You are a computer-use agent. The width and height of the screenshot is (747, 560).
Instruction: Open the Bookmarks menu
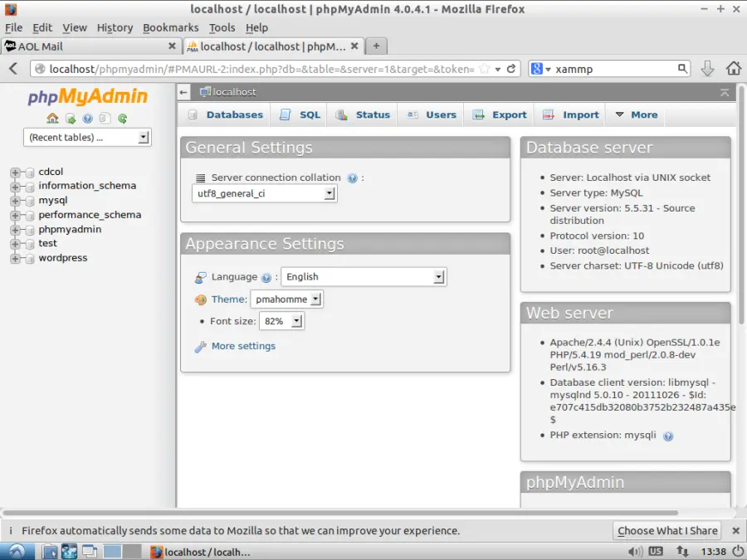tap(170, 27)
